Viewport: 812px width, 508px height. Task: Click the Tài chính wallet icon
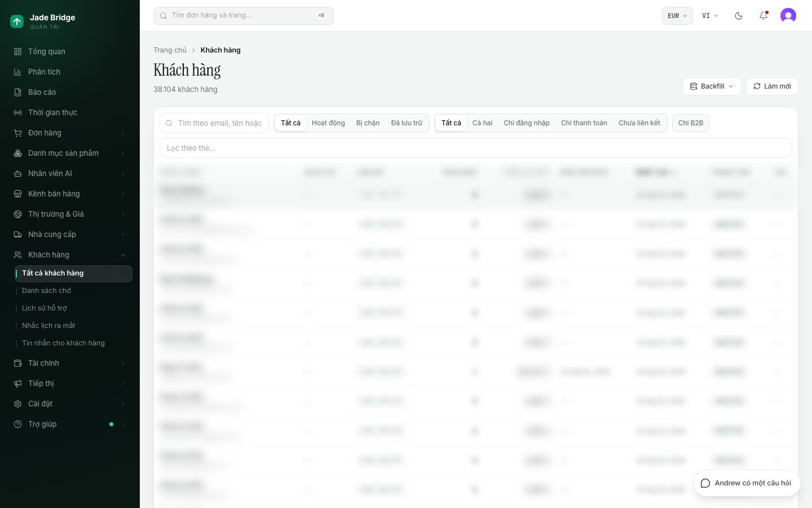(17, 363)
